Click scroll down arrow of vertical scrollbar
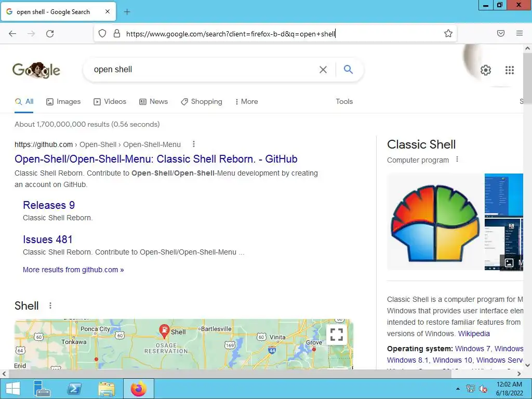 pyautogui.click(x=528, y=365)
